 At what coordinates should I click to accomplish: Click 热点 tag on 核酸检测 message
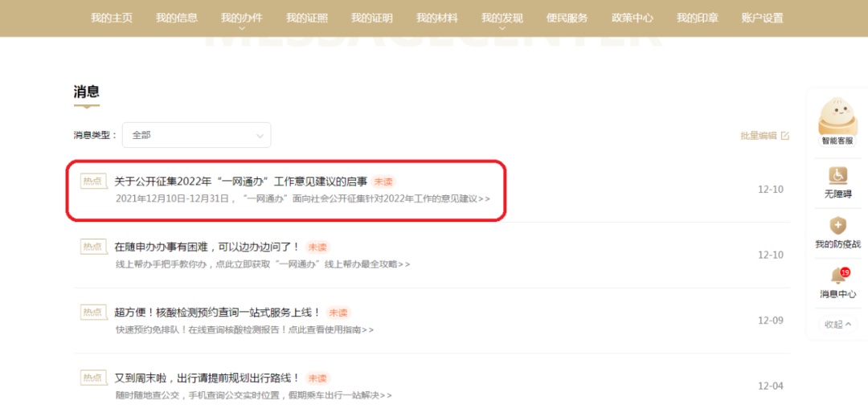click(93, 312)
